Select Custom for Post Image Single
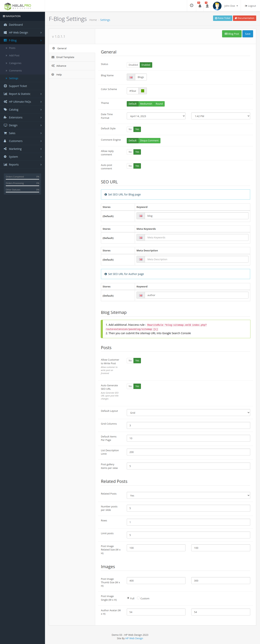This screenshot has width=260, height=644. click(x=138, y=598)
